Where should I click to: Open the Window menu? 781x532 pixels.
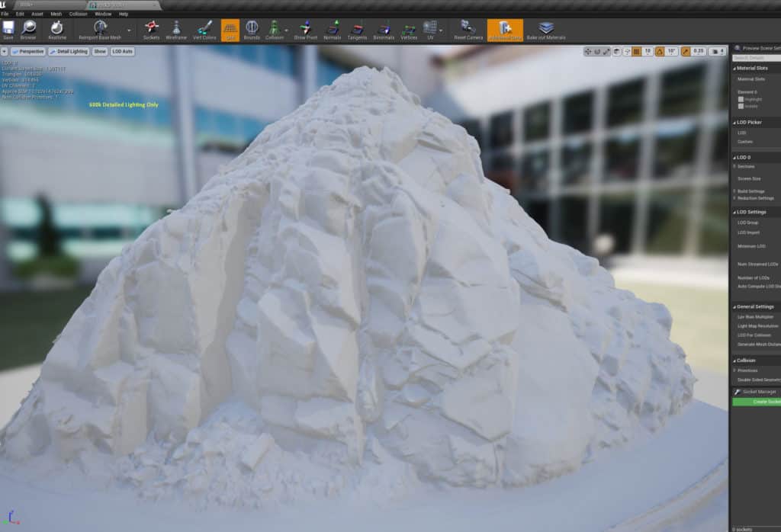tap(103, 14)
